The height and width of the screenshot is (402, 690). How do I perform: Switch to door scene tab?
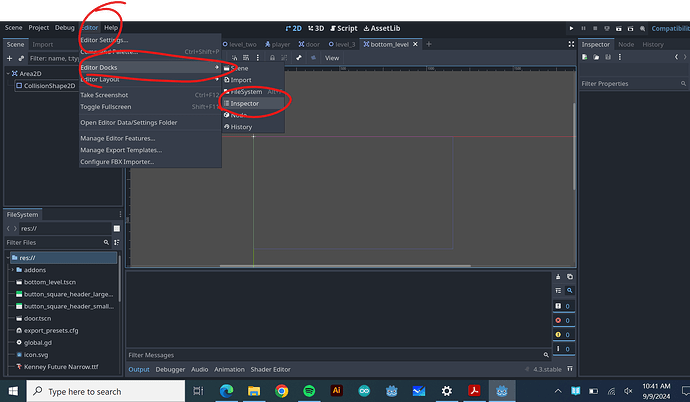click(309, 44)
